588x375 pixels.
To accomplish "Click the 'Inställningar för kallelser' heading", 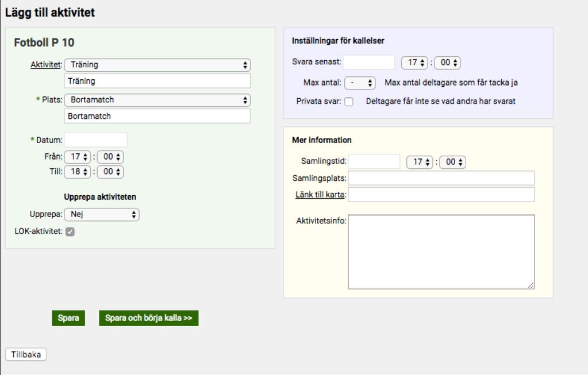I will click(338, 41).
